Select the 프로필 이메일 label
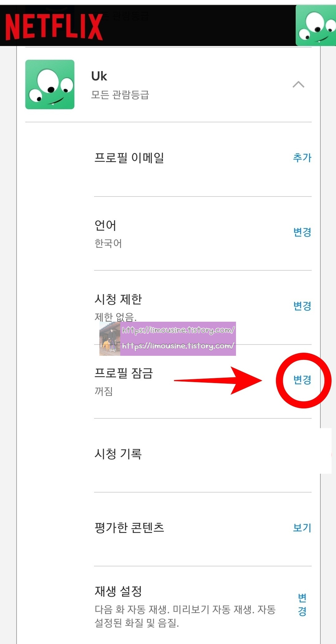 point(129,158)
